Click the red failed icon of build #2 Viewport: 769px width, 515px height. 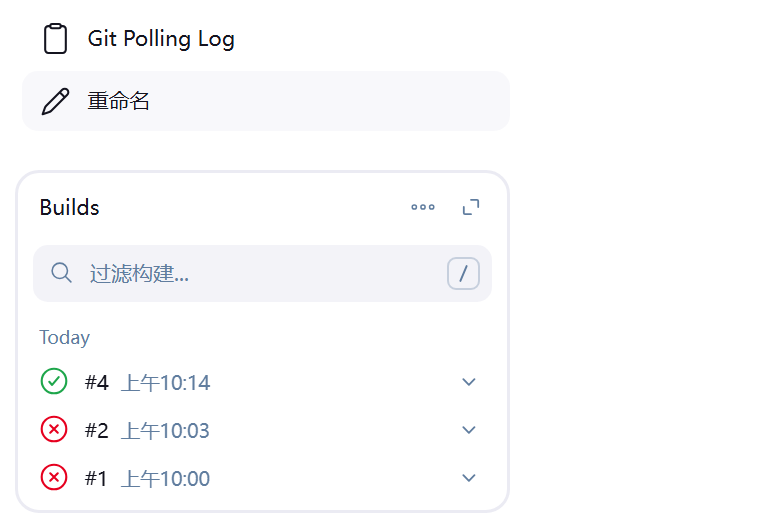coord(54,429)
